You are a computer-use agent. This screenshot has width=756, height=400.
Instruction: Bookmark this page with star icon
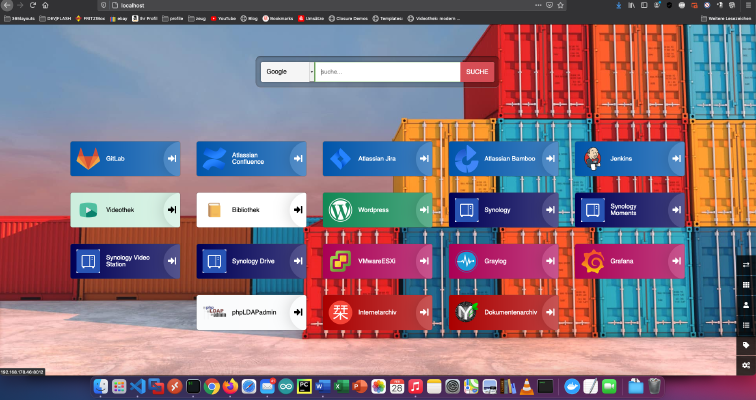pos(560,5)
